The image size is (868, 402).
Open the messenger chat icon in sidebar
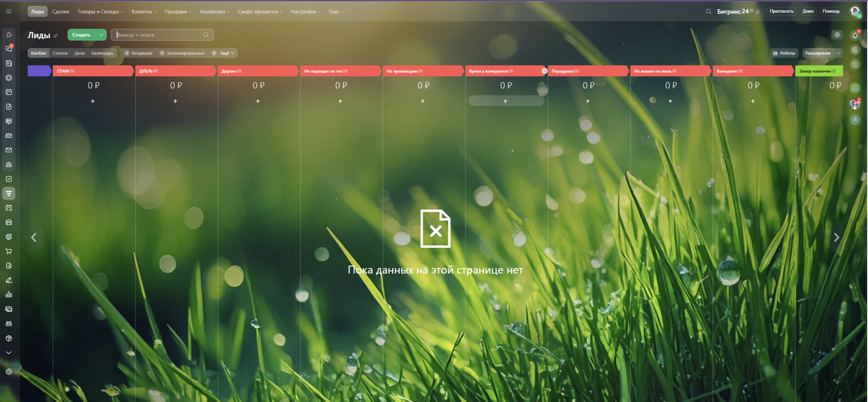pyautogui.click(x=9, y=49)
